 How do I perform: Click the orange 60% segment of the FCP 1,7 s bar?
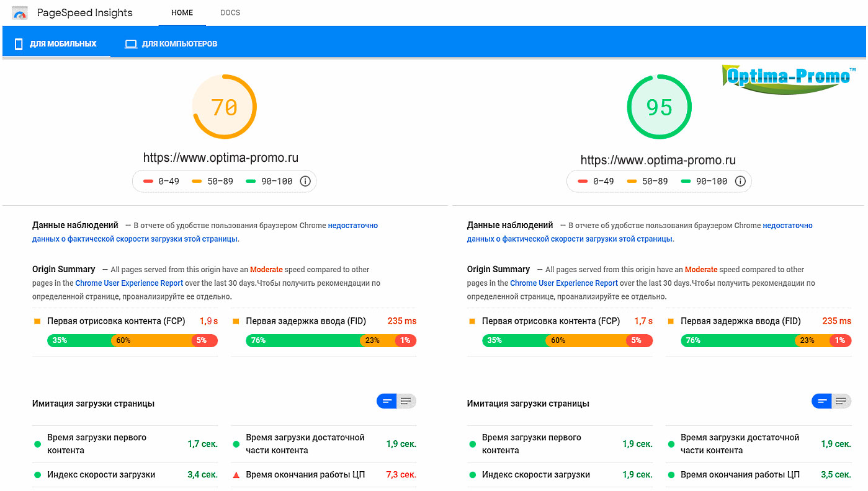coord(586,340)
